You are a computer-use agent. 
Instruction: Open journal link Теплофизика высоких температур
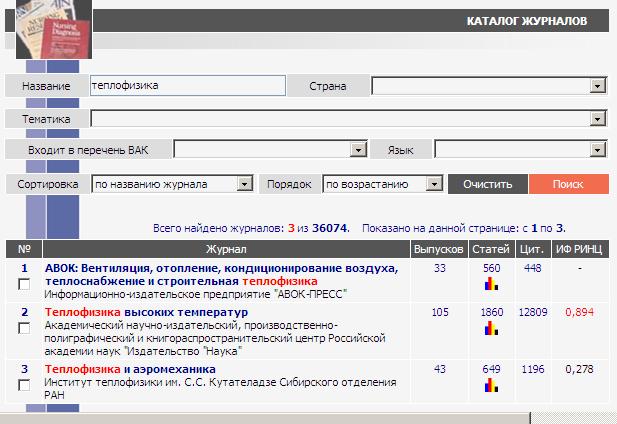coord(146,312)
